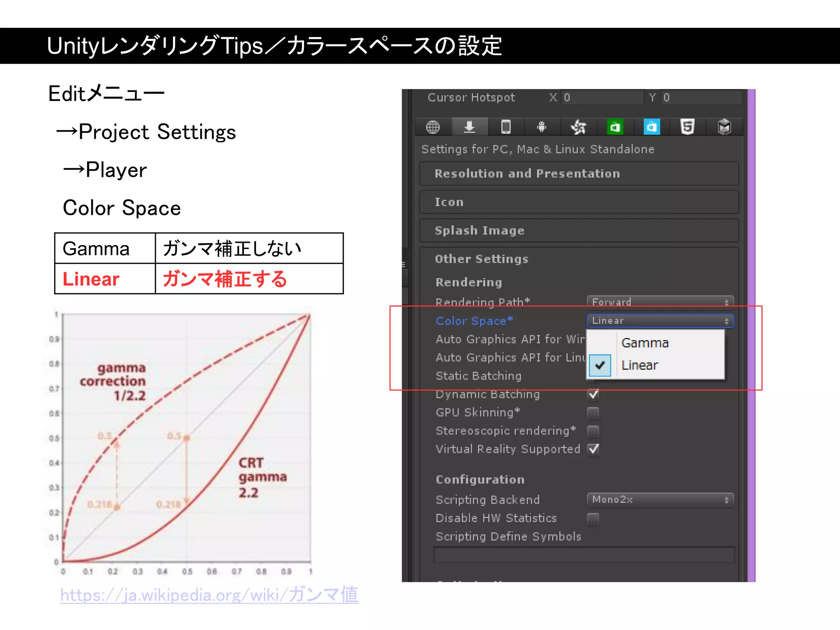
Task: Click the Static Batching label
Action: [479, 376]
